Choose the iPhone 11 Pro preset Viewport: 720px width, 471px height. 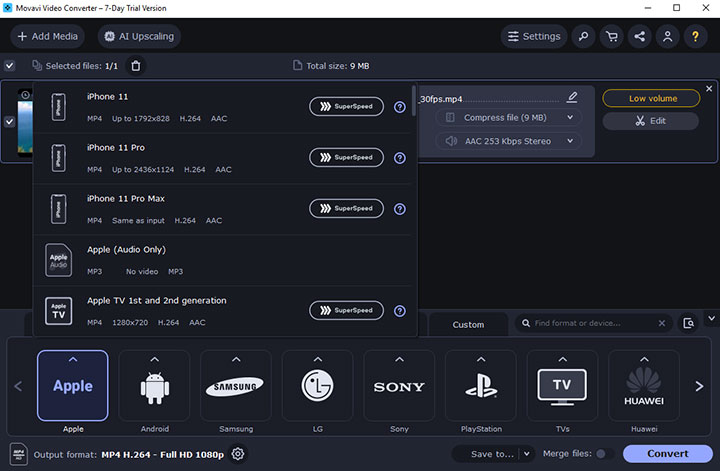point(222,158)
